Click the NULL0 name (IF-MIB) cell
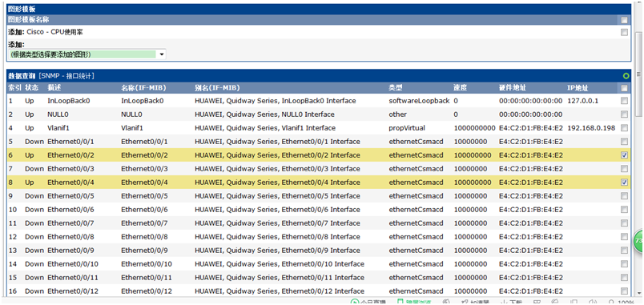The image size is (644, 305). click(132, 114)
